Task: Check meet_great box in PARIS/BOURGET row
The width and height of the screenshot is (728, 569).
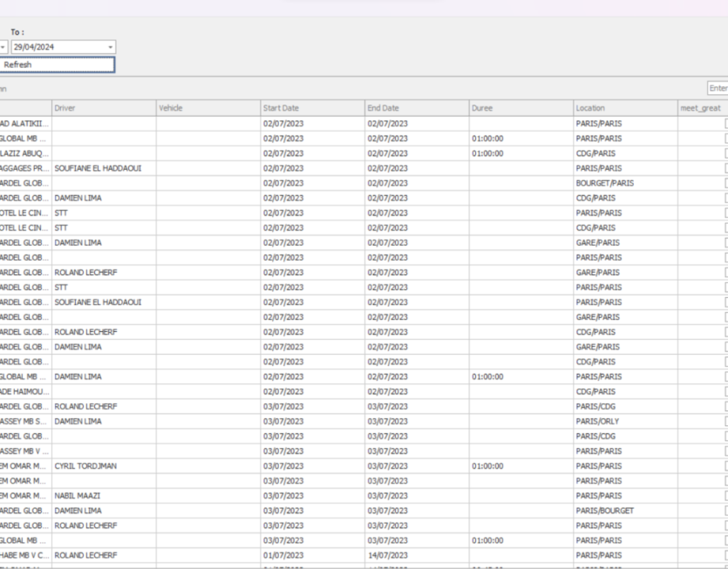Action: click(725, 510)
